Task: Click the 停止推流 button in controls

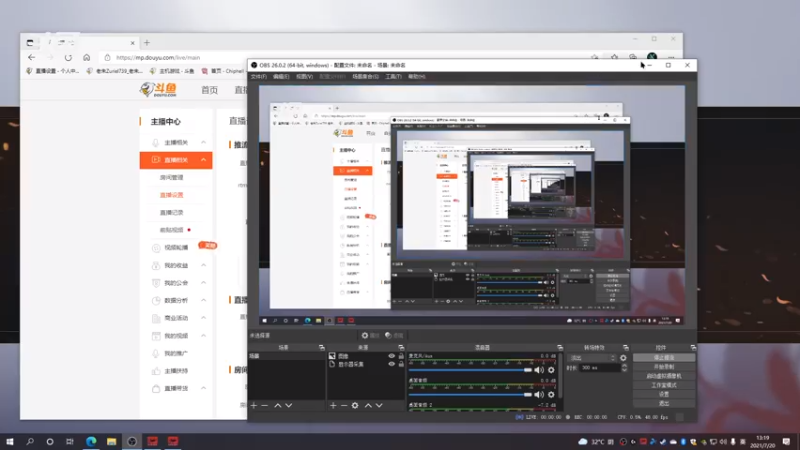Action: click(x=664, y=358)
